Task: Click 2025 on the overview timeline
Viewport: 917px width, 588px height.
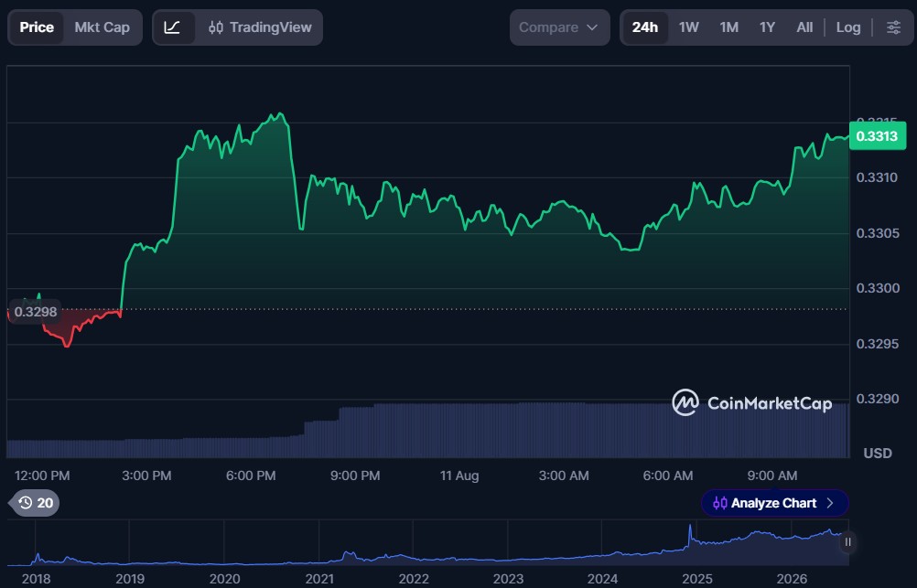Action: 697,579
